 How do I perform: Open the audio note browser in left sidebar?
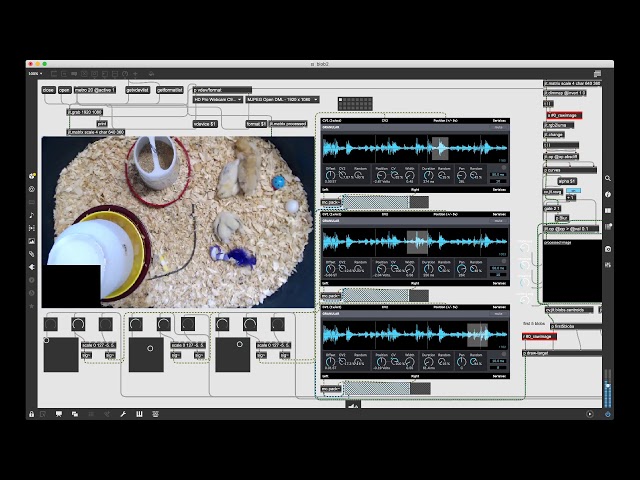pyautogui.click(x=32, y=215)
